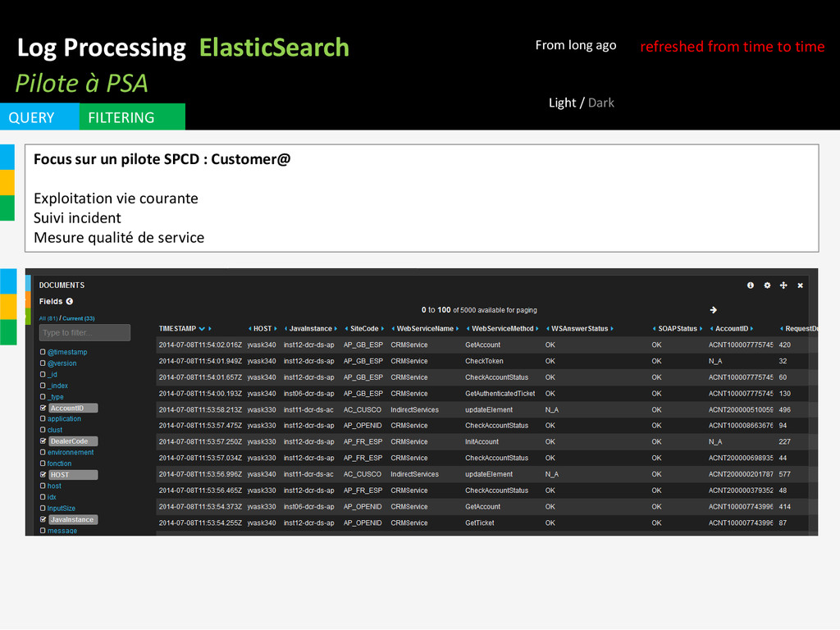
Task: Check the _index field checkbox
Action: point(43,386)
